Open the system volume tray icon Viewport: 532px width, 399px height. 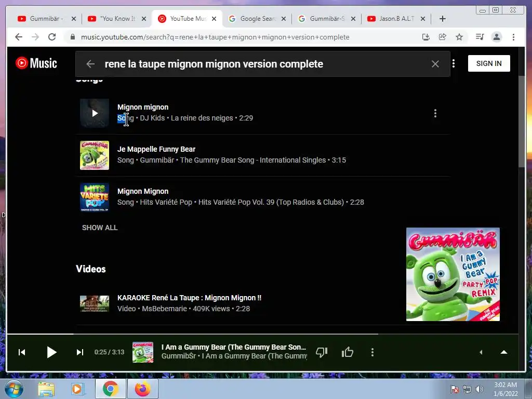point(480,389)
